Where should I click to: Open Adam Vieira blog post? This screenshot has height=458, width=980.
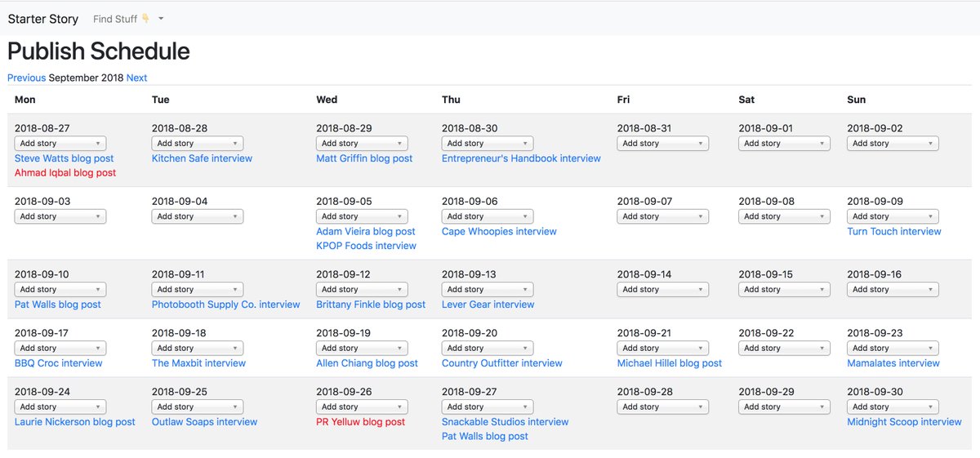366,232
